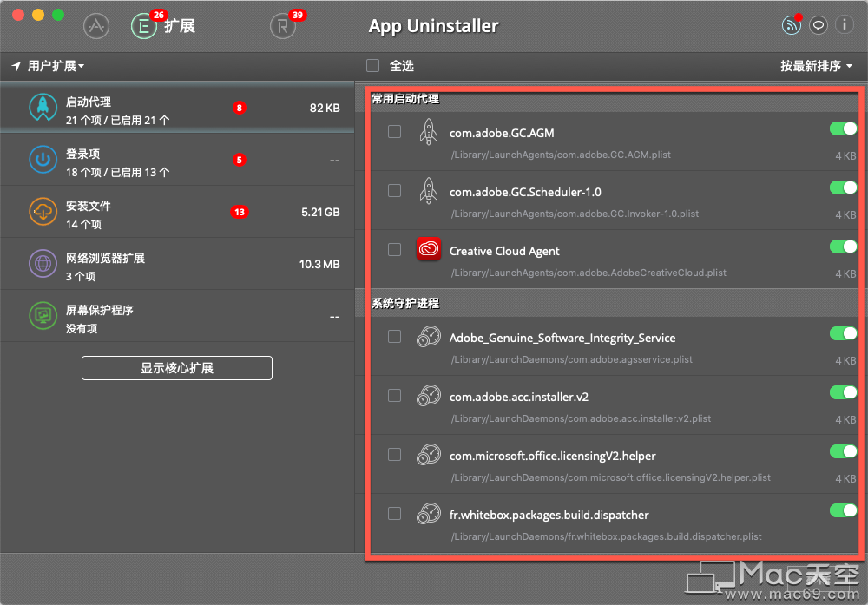Click the com.adobe.GC.Invoker-1.0.plist file path
This screenshot has height=605, width=868.
(x=575, y=214)
